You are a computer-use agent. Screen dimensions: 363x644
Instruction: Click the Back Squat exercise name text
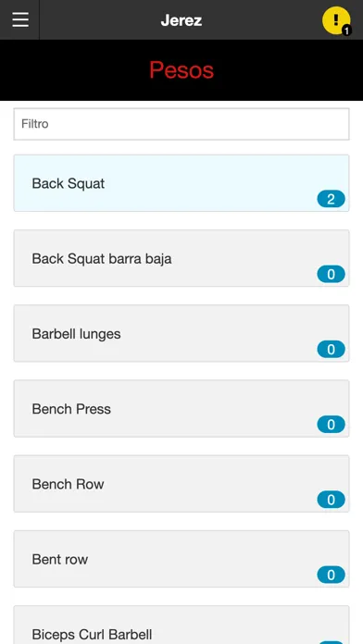tap(69, 183)
